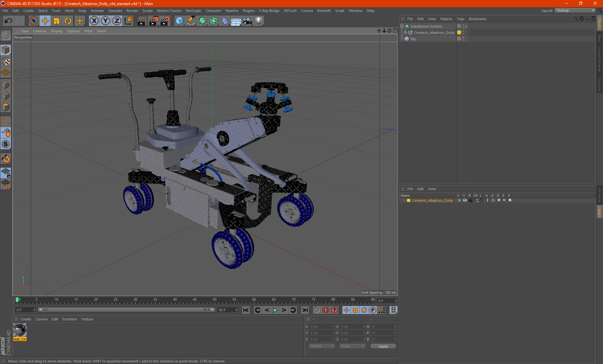
Task: Toggle layer Solo for Cinetech_Albatross_Dolly
Action: tap(459, 200)
